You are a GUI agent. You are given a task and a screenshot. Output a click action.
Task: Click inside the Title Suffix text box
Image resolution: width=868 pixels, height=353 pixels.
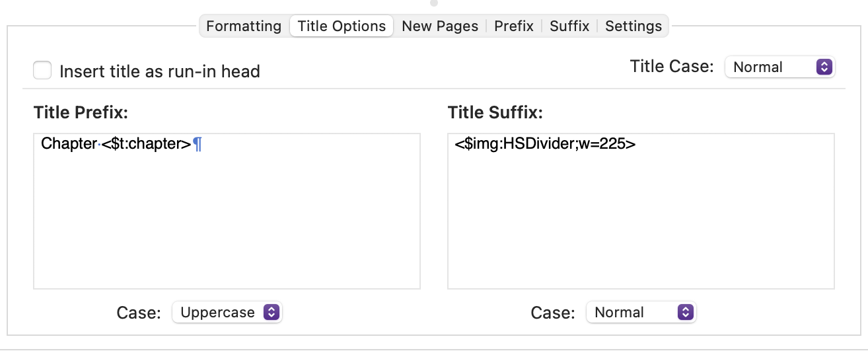click(x=641, y=211)
